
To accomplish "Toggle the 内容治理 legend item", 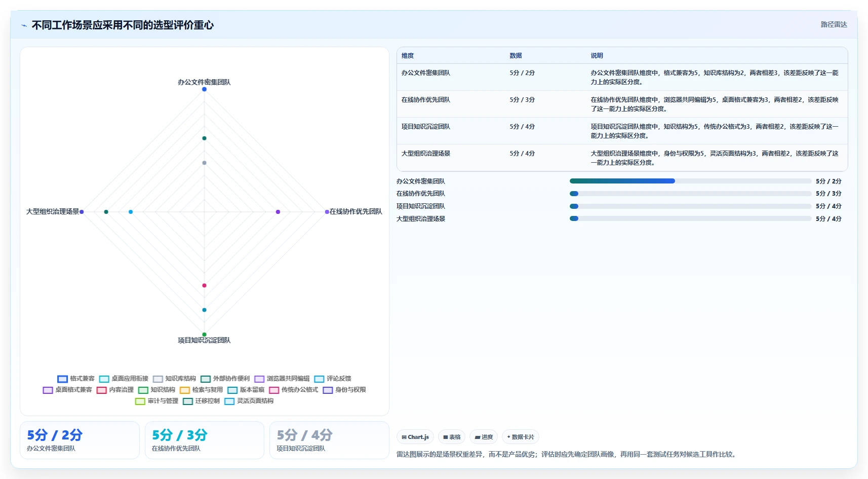I will [x=115, y=390].
